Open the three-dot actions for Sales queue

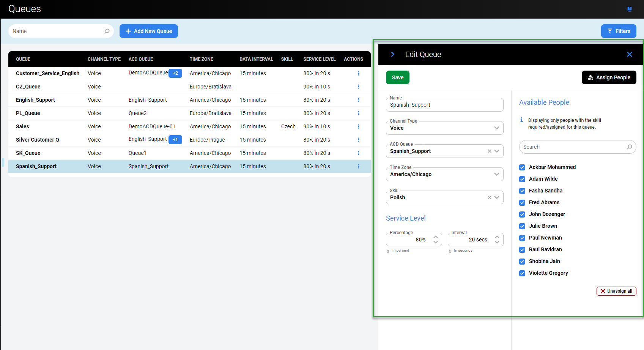(358, 126)
